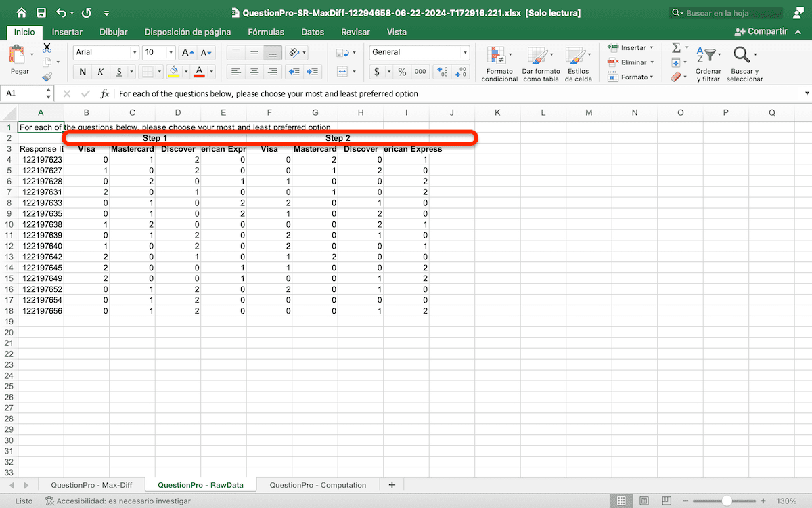This screenshot has width=812, height=508.
Task: Toggle italic formatting with K button
Action: [x=101, y=72]
